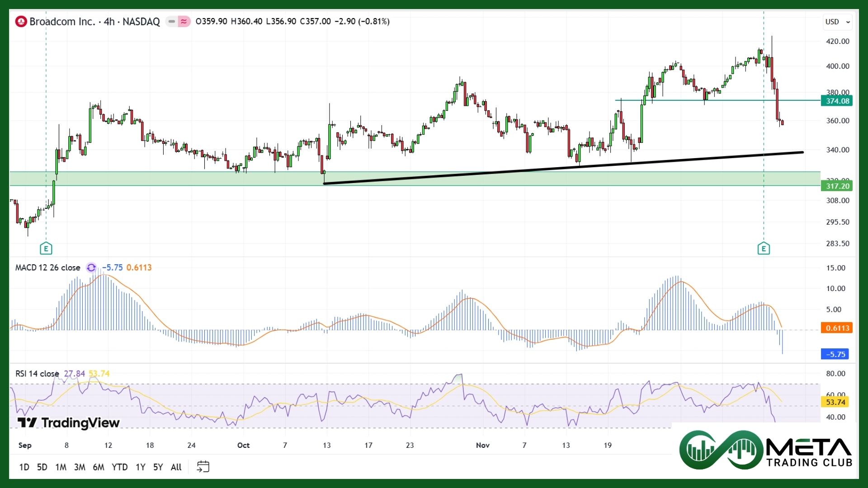Click the green 317.20 price label
Image resolution: width=868 pixels, height=488 pixels.
point(837,186)
